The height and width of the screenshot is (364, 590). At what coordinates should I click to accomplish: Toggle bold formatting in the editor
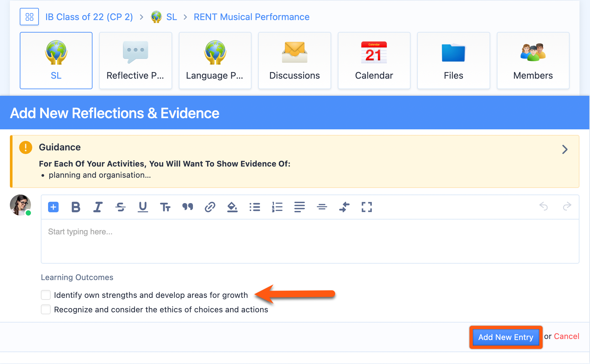(x=75, y=207)
